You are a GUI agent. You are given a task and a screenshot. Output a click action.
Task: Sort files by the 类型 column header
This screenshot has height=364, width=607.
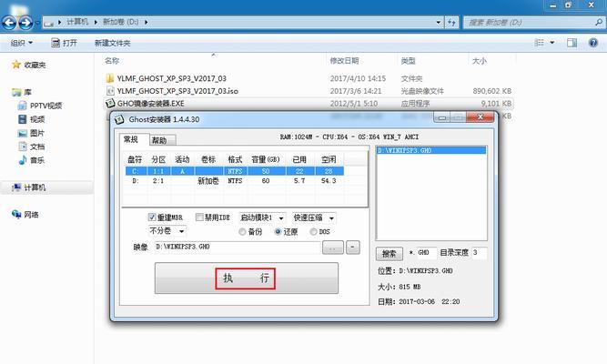[x=408, y=61]
